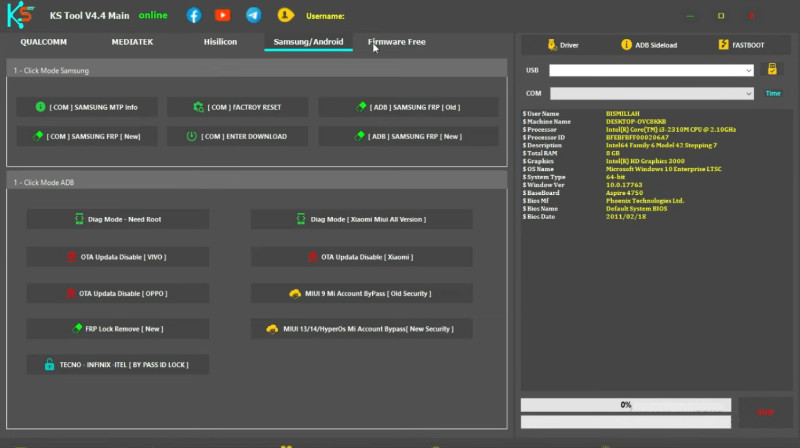Open the MEDIATEK tab
800x448 pixels.
tap(134, 42)
